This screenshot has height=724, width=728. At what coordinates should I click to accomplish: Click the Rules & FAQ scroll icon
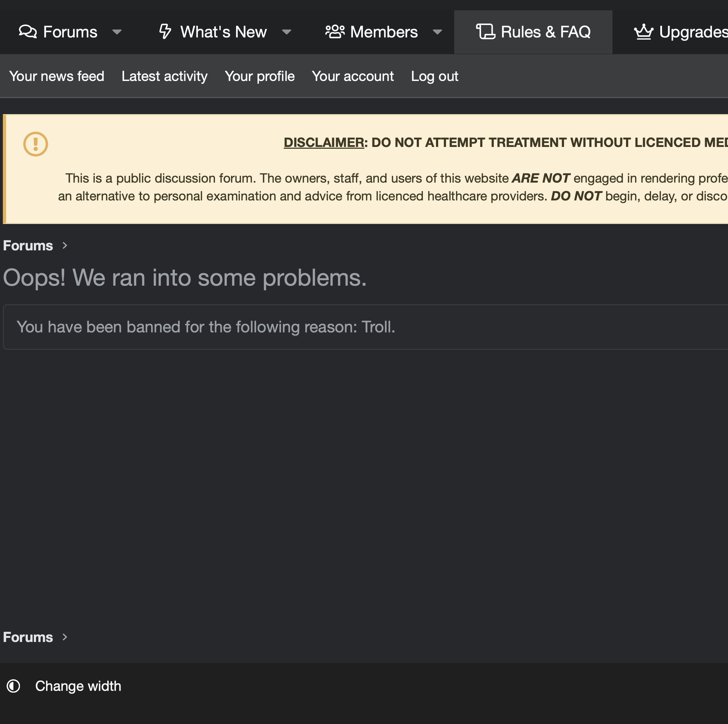pos(486,32)
